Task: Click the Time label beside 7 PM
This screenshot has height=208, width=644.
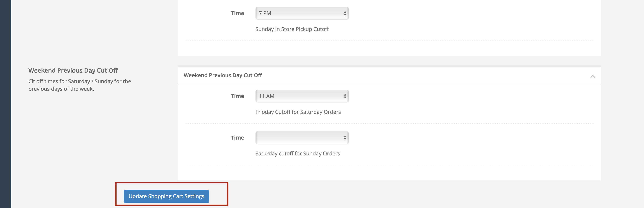Action: pyautogui.click(x=237, y=13)
